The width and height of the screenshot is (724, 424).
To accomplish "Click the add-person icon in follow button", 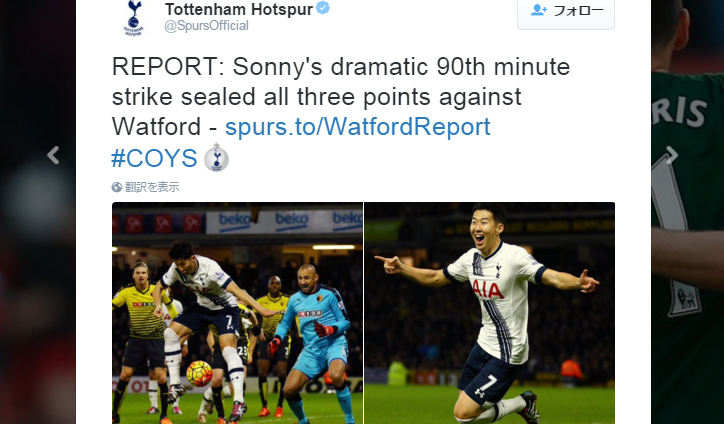I will (538, 10).
